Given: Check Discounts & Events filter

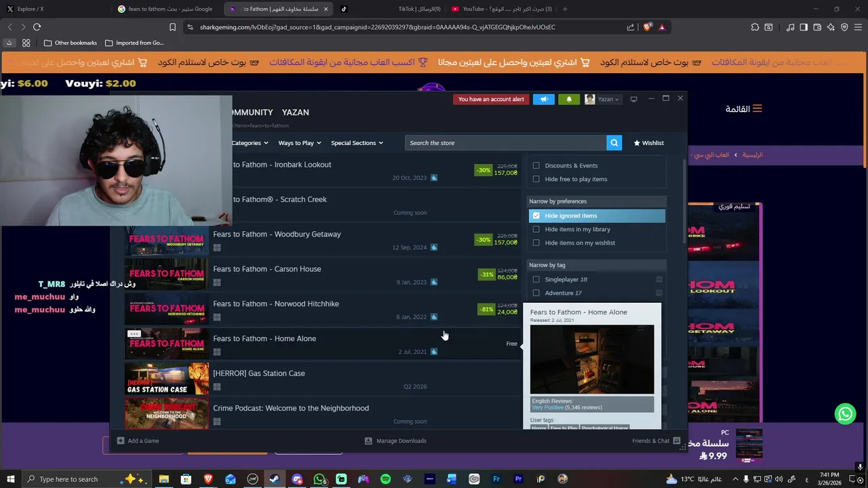Looking at the screenshot, I should click(x=536, y=165).
